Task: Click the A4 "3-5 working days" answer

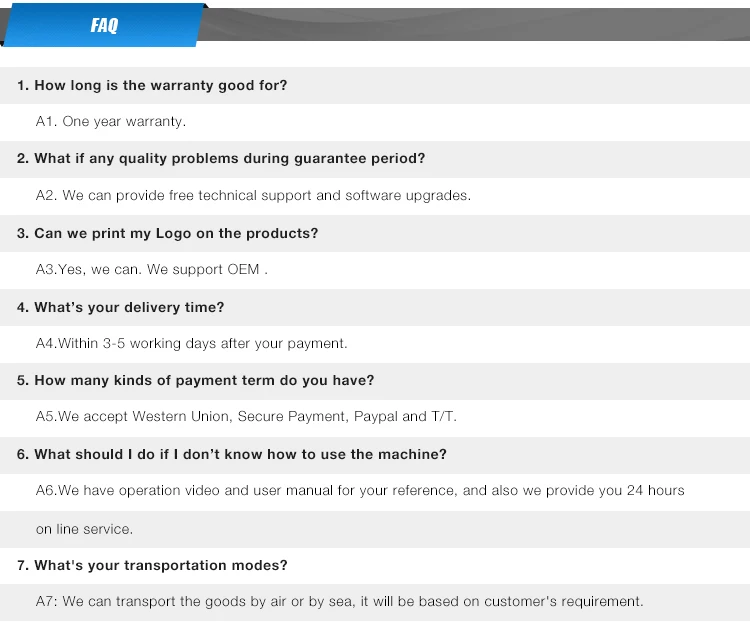Action: click(x=192, y=343)
